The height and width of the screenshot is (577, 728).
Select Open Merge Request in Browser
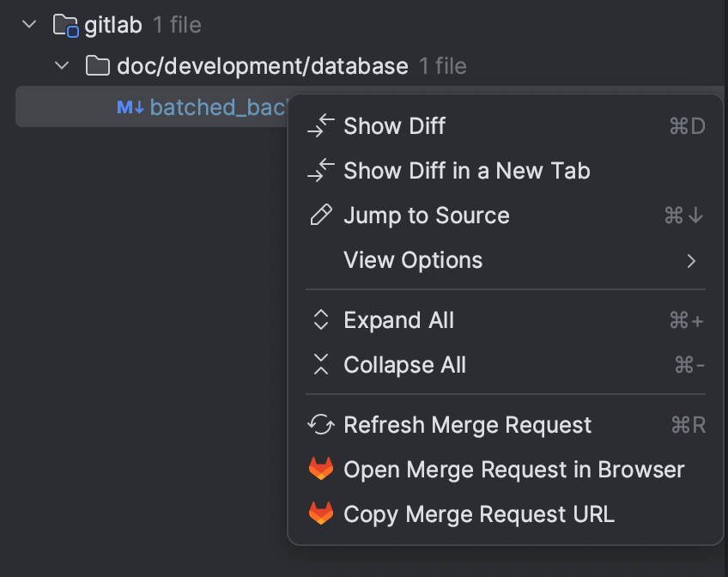[513, 469]
